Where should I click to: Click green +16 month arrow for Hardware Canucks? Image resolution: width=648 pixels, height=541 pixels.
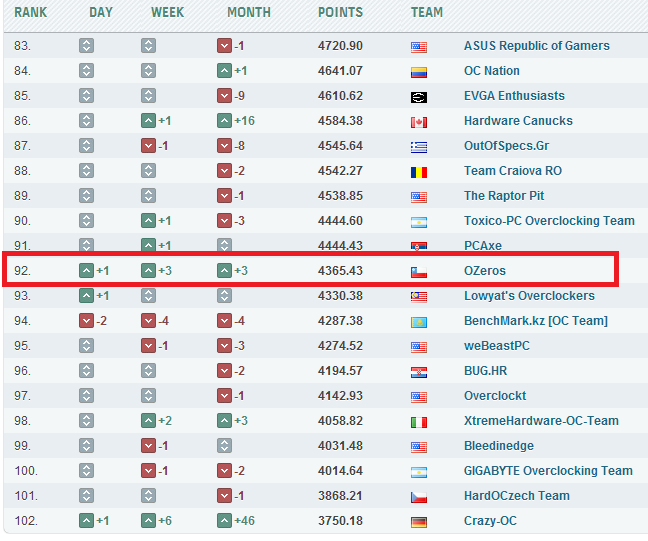224,121
